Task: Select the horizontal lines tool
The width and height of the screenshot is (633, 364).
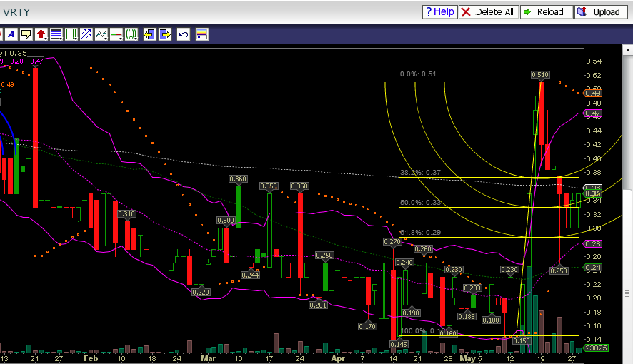Action: (x=56, y=35)
